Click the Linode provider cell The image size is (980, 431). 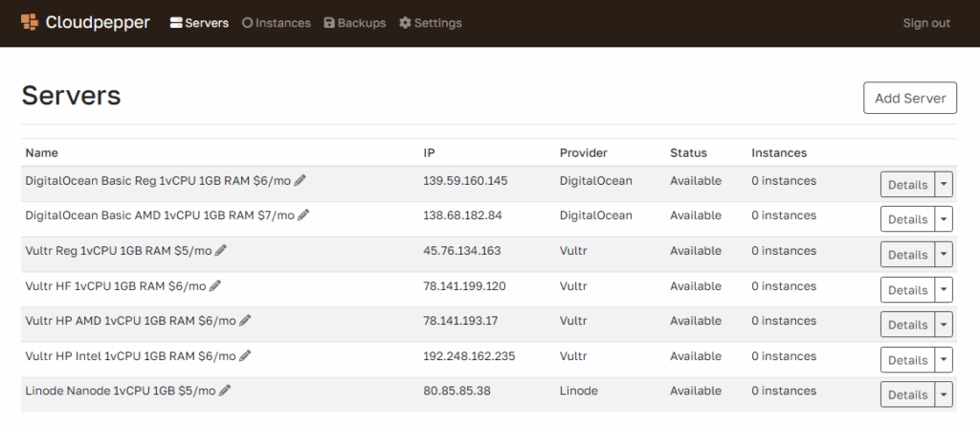(x=578, y=391)
